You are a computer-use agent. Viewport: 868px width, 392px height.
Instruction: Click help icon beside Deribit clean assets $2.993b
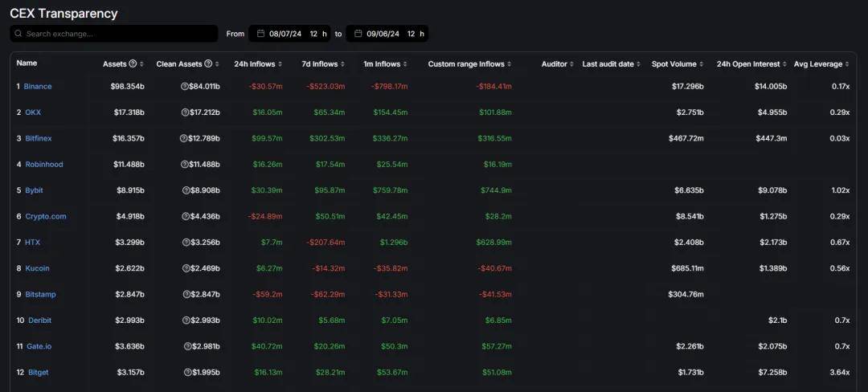click(186, 321)
